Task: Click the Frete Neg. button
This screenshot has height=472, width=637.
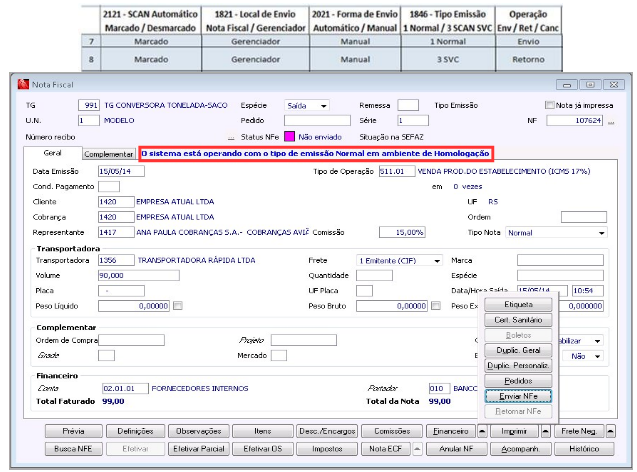Action: click(579, 431)
